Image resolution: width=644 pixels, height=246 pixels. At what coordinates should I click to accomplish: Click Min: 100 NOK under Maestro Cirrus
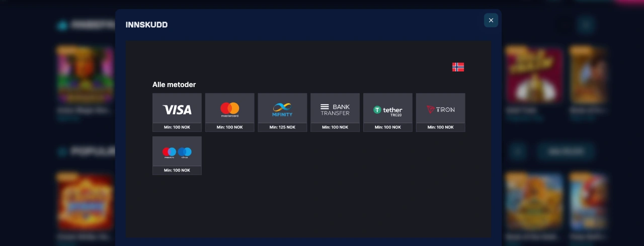177,171
